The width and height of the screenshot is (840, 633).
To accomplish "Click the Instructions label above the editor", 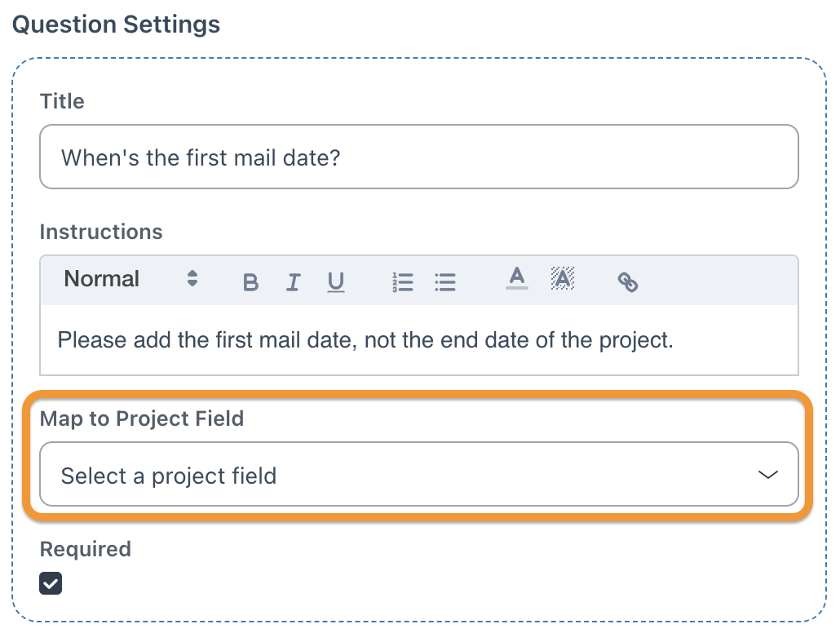I will point(101,232).
